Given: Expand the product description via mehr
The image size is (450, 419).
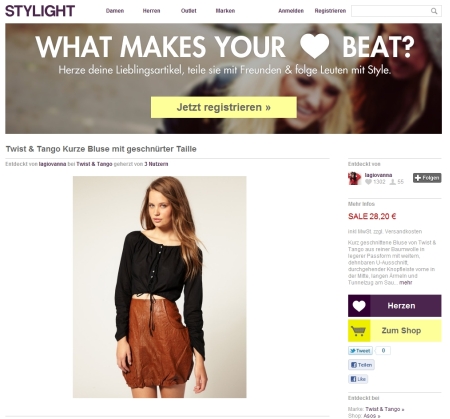Looking at the screenshot, I should click(x=406, y=283).
